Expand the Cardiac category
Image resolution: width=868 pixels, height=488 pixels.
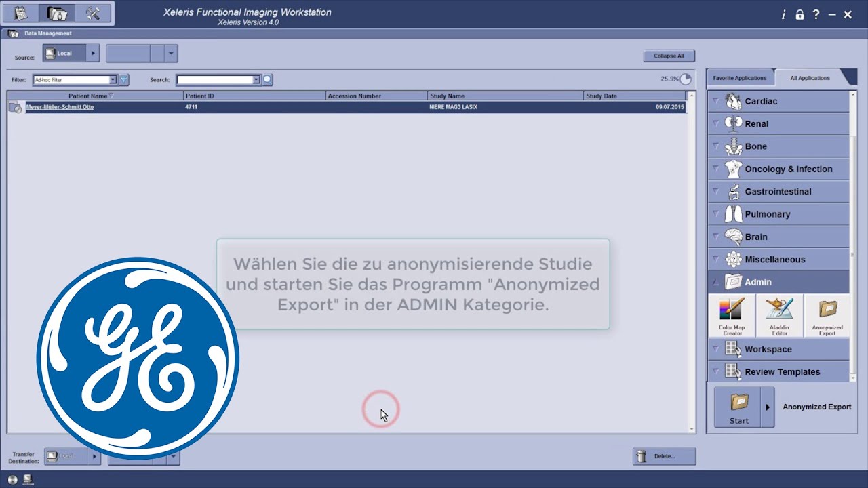point(715,101)
